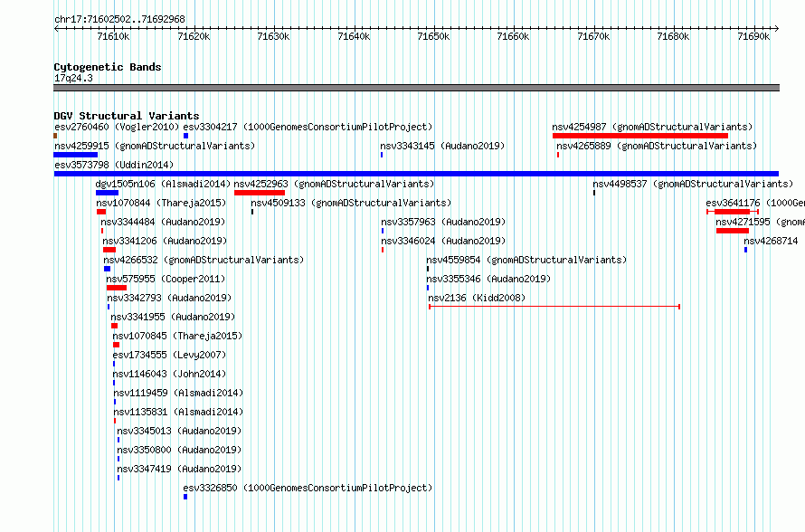Click dgv1505n106 (Alsmadi2014) label
Image resolution: width=805 pixels, height=532 pixels.
coord(163,184)
